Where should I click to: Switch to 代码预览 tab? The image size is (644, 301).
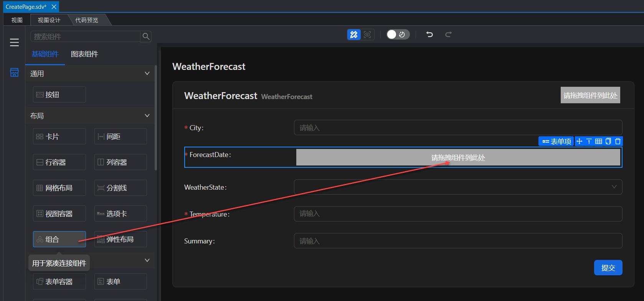[87, 20]
